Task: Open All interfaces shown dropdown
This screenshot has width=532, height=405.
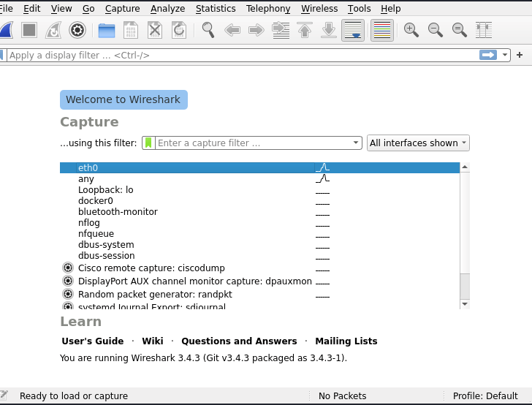Action: (x=418, y=143)
